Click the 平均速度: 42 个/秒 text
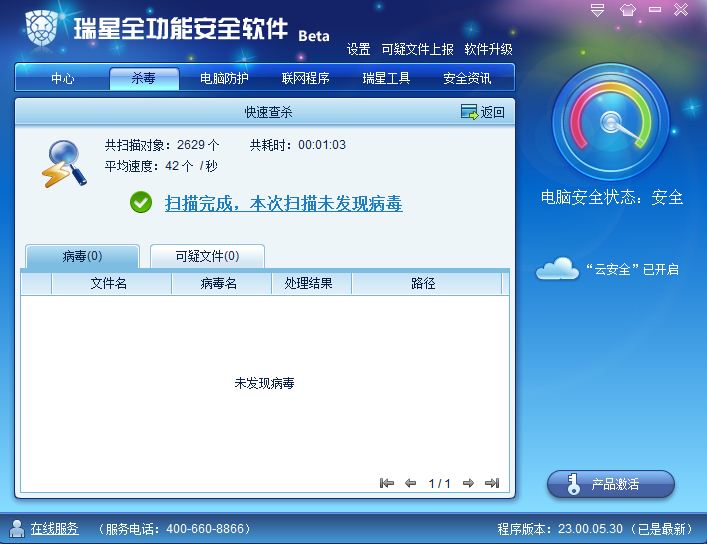The image size is (707, 544). (x=161, y=166)
